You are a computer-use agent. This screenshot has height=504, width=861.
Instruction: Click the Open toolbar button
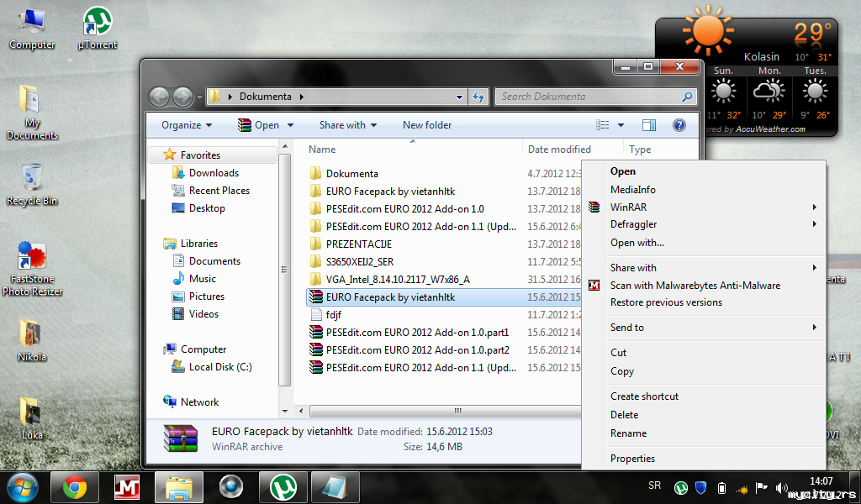259,125
